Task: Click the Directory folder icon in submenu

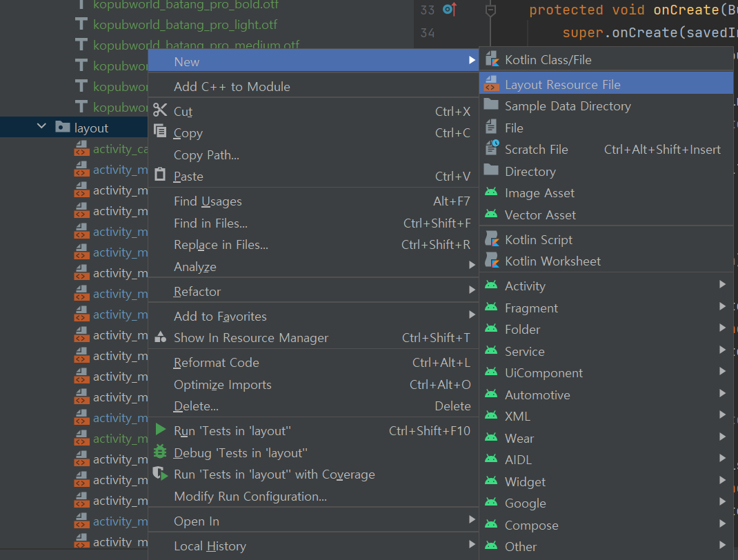Action: click(491, 170)
